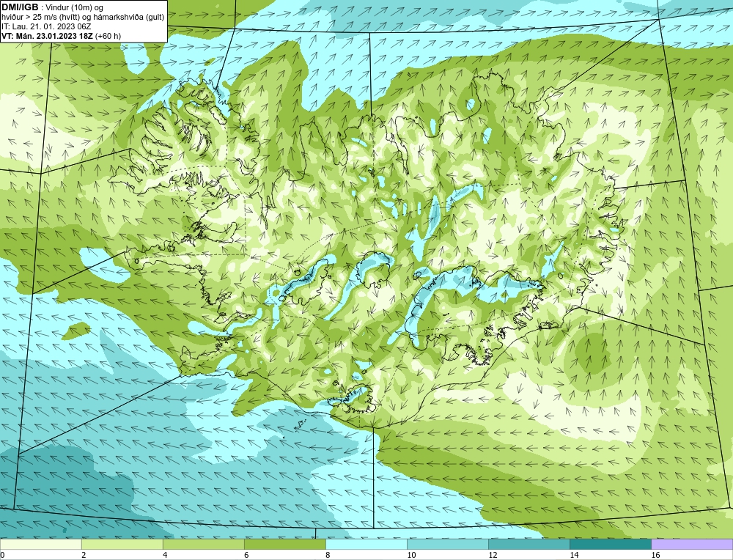Image resolution: width=733 pixels, height=560 pixels.
Task: Click the legend scale label '16'
Action: pos(655,555)
